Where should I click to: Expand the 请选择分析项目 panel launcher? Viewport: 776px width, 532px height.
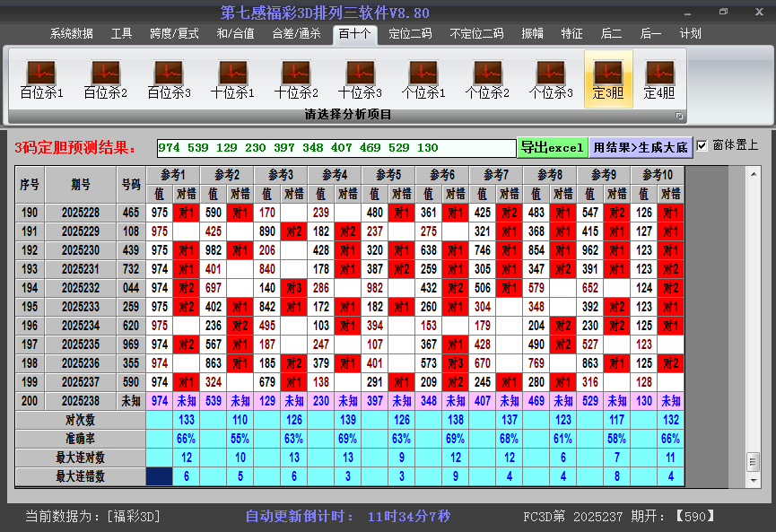tap(679, 116)
